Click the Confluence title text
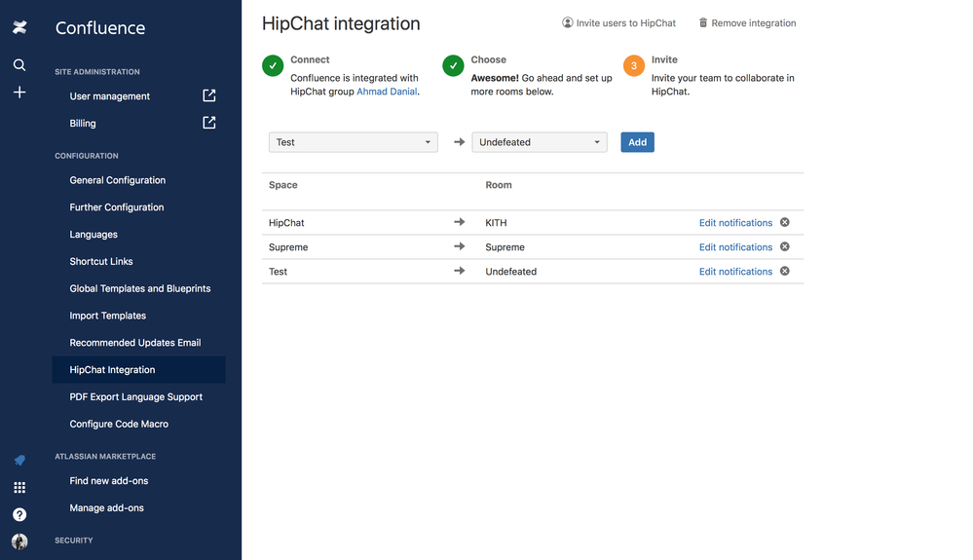This screenshot has width=973, height=560. [100, 28]
